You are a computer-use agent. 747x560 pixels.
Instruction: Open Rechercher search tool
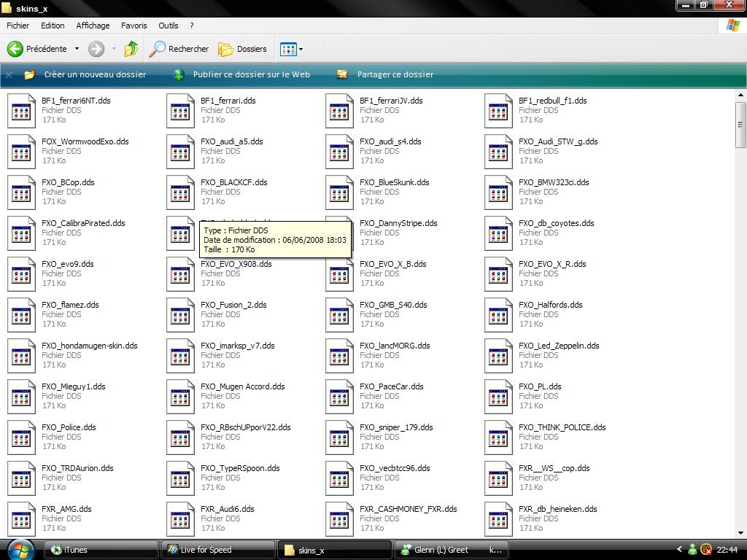[x=179, y=49]
